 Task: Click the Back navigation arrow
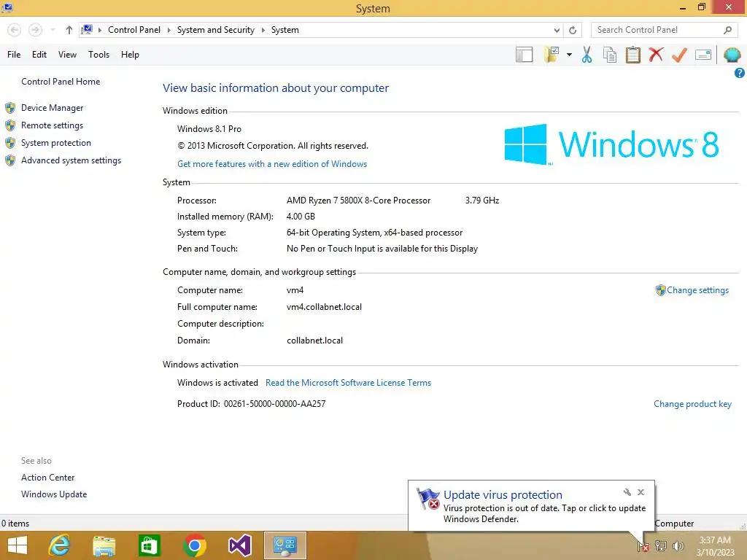pyautogui.click(x=15, y=30)
